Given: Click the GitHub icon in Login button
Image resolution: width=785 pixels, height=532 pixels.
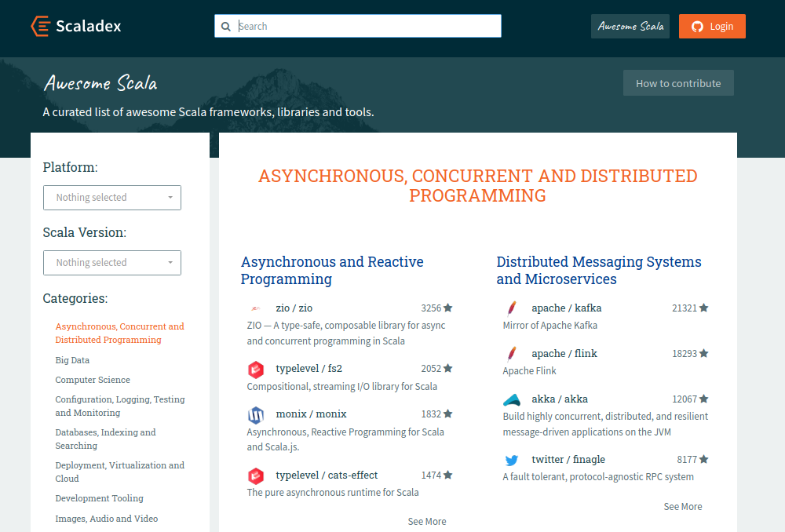Looking at the screenshot, I should click(x=697, y=27).
